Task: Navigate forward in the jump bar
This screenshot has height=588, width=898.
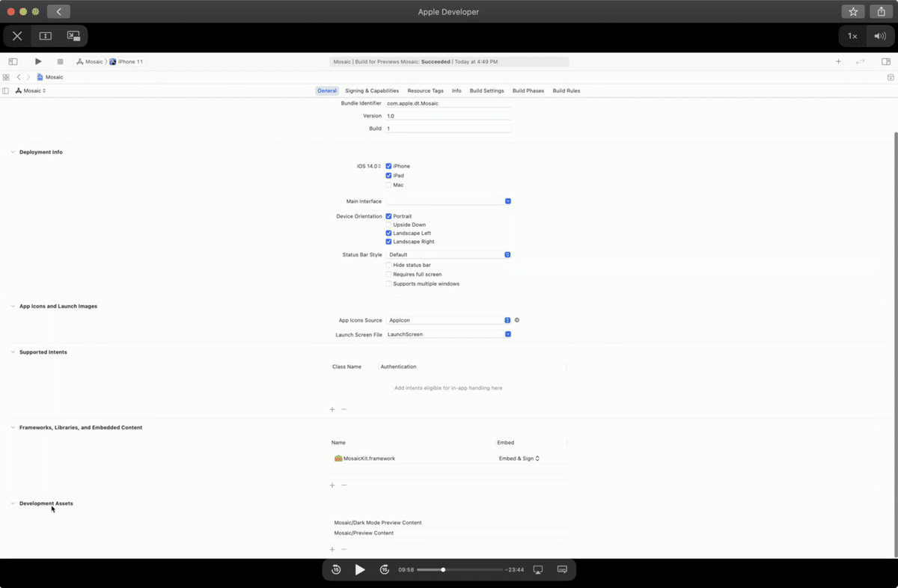Action: pos(28,77)
